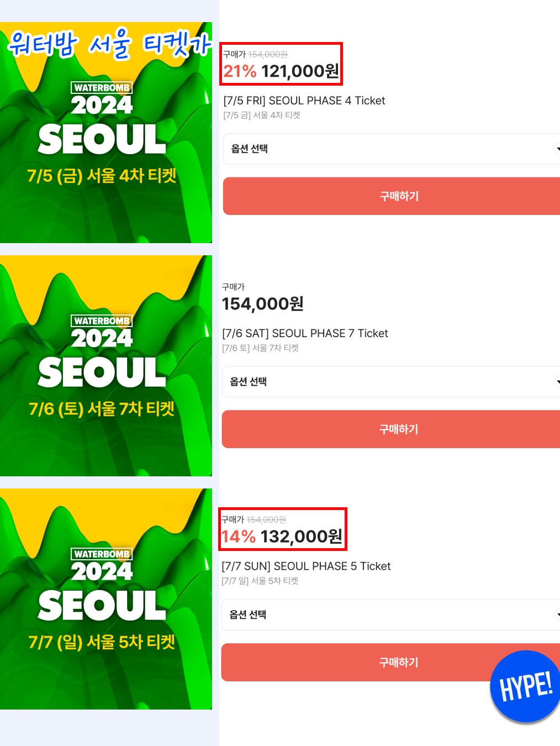Click the dropdown arrow on second 옵션 선택 field

click(557, 382)
